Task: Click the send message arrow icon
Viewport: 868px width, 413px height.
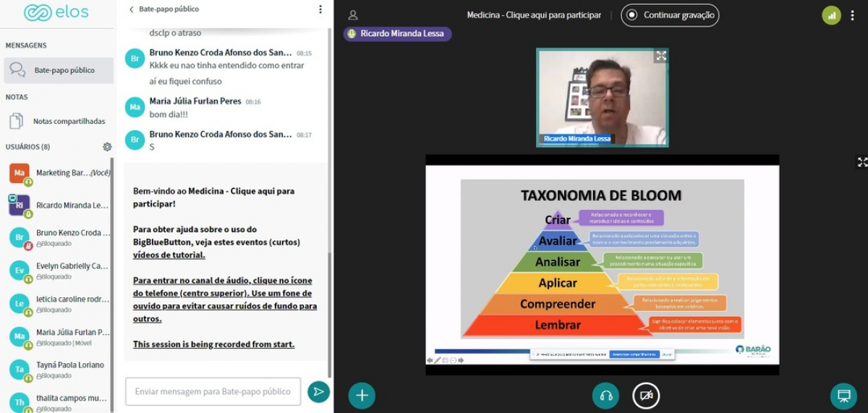Action: [318, 392]
